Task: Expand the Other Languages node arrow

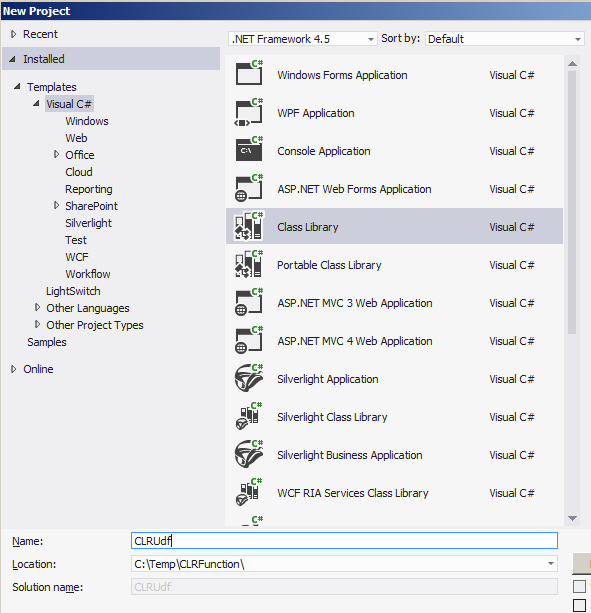Action: (38, 307)
